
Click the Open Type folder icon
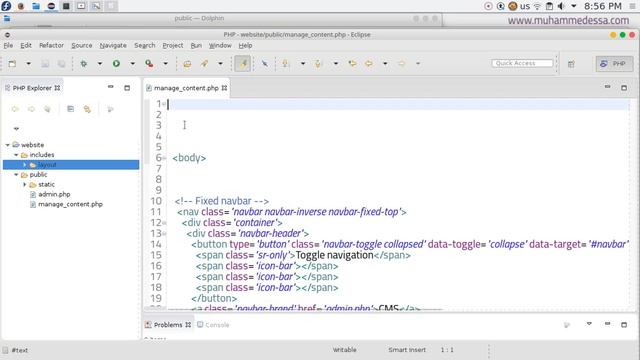coord(187,64)
